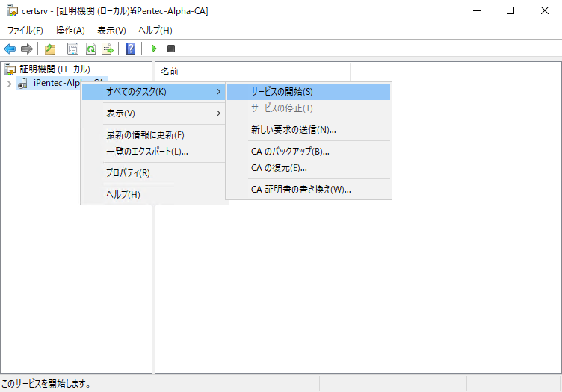Choose プロパティ(R) in the context menu
The height and width of the screenshot is (392, 562).
click(x=154, y=173)
